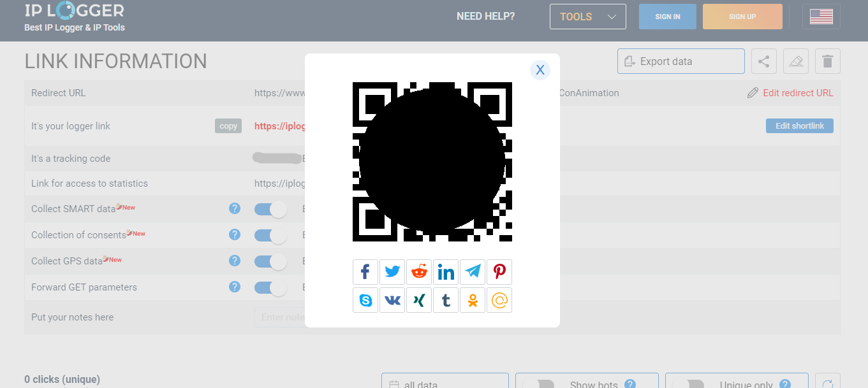Open help for Collect GPS data
The image size is (868, 388).
(x=235, y=261)
